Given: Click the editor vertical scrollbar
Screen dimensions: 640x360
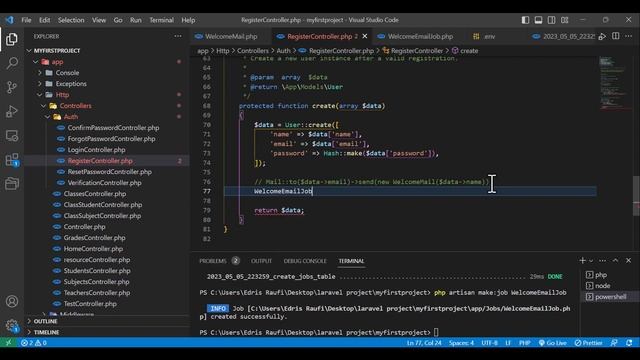Looking at the screenshot, I should (636, 196).
